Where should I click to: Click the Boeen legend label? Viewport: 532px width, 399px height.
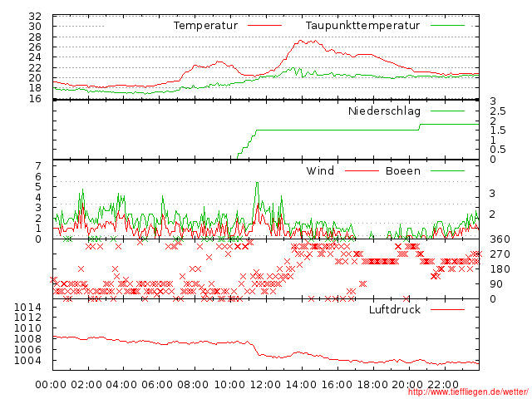402,170
